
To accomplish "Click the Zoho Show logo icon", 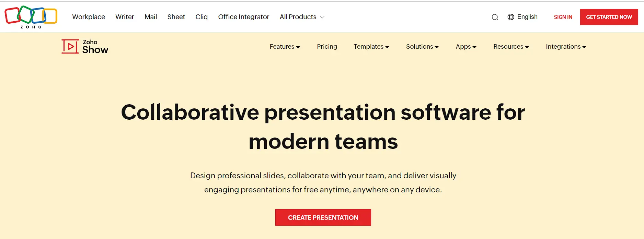I will coord(70,47).
